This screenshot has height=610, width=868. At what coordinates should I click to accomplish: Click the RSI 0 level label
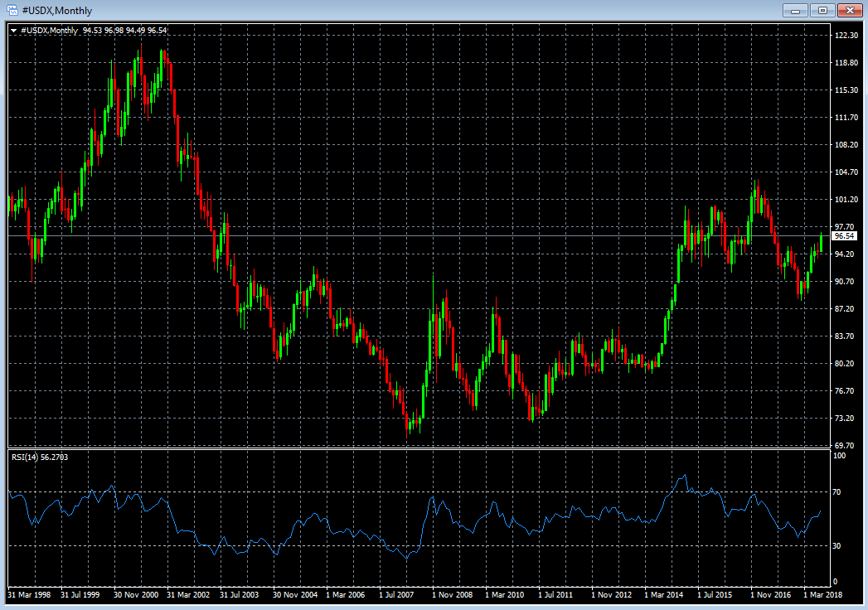[836, 582]
